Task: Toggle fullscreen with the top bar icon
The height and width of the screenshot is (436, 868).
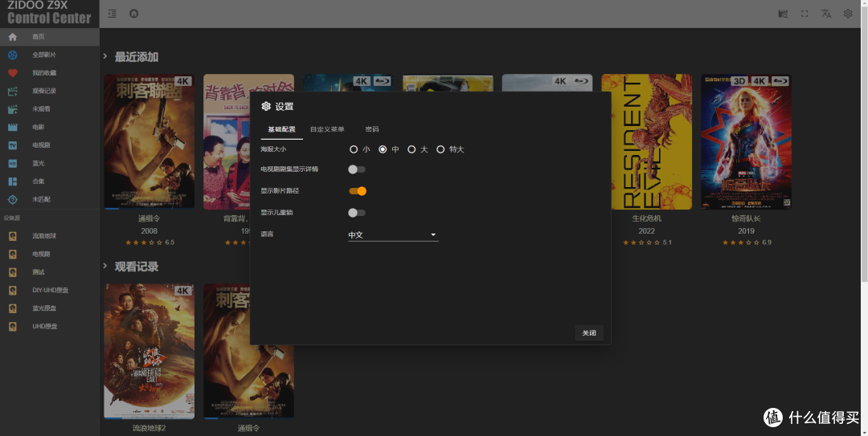Action: pos(805,14)
